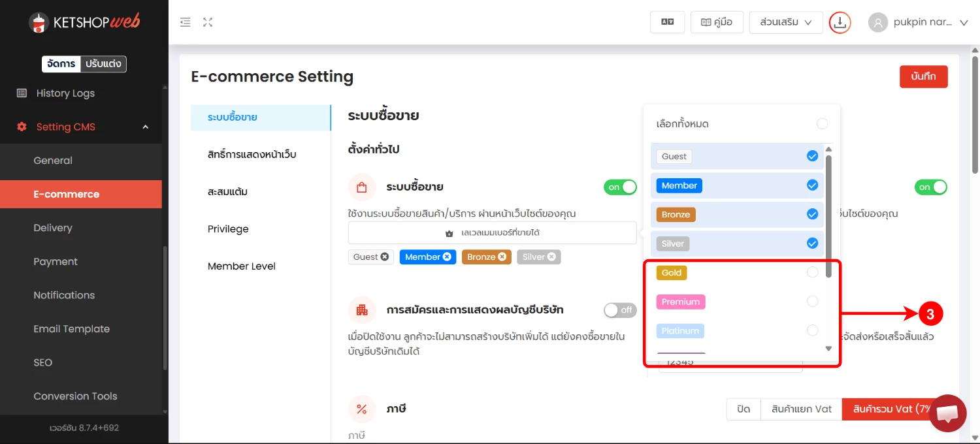Open the live chat bubble icon

click(947, 413)
